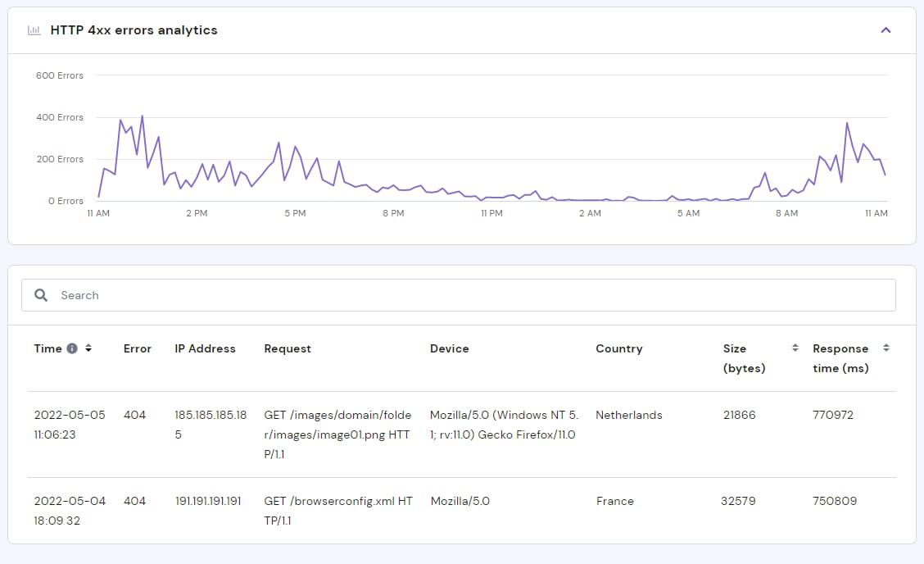Image resolution: width=924 pixels, height=564 pixels.
Task: Click the Error column header
Action: tap(137, 348)
